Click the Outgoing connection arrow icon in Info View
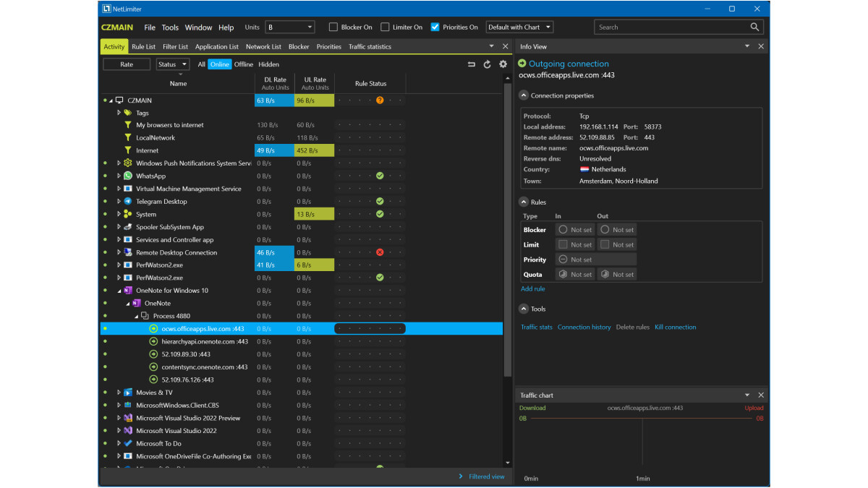The height and width of the screenshot is (488, 868). 522,64
